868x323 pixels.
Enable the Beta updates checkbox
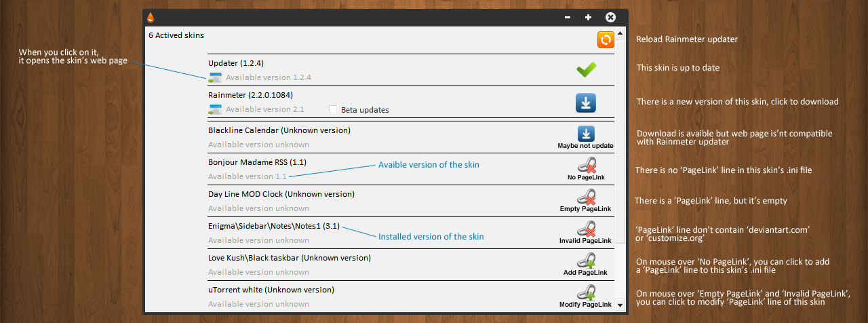[x=333, y=109]
